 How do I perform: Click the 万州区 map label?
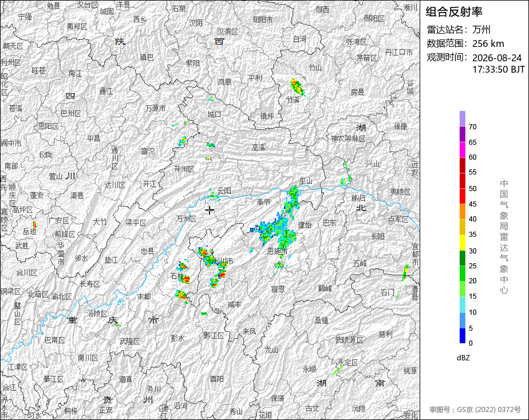[186, 219]
